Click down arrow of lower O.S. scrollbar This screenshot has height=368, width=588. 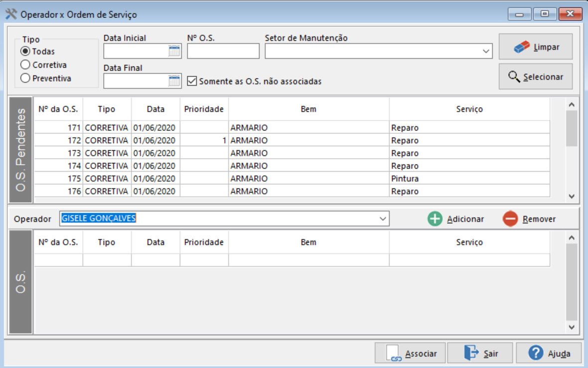pos(572,327)
